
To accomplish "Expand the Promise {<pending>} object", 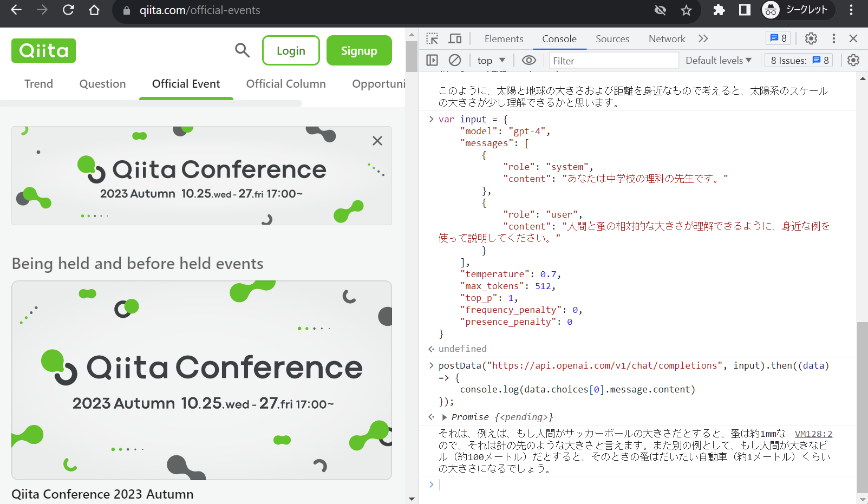I will click(445, 417).
